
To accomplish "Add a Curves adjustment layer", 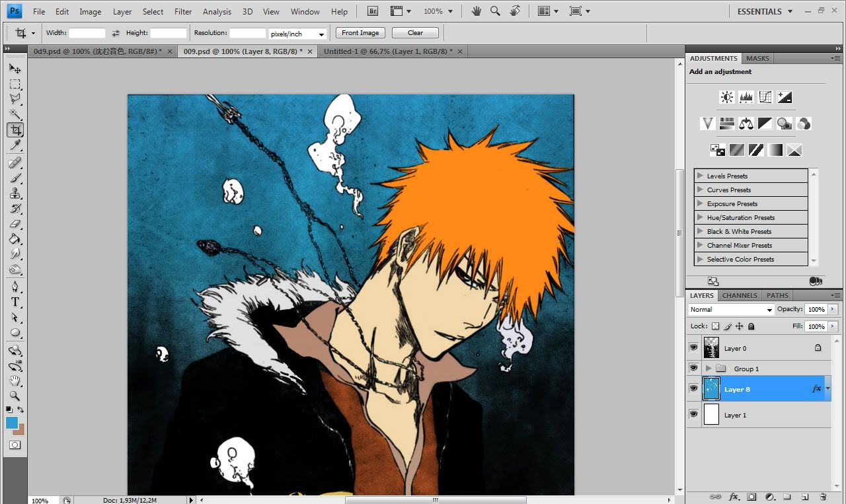I will pyautogui.click(x=765, y=98).
